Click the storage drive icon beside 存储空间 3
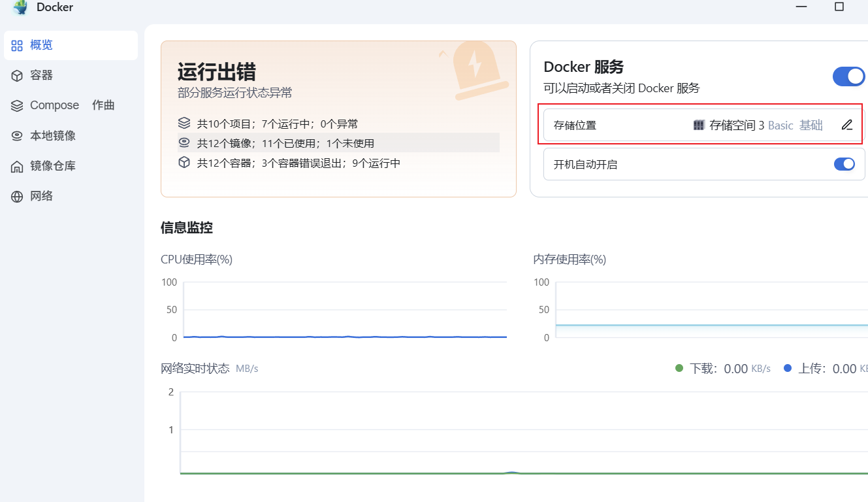This screenshot has width=868, height=502. (x=699, y=125)
